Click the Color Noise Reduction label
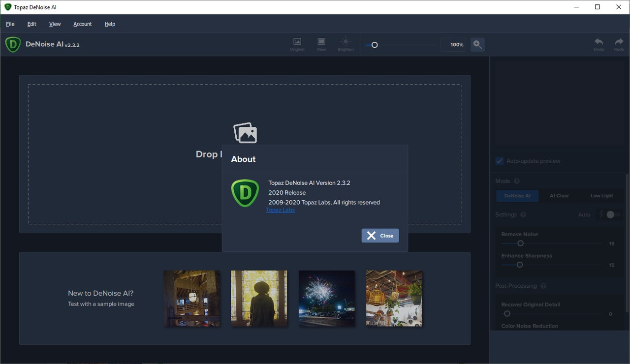This screenshot has width=630, height=364. click(x=530, y=326)
